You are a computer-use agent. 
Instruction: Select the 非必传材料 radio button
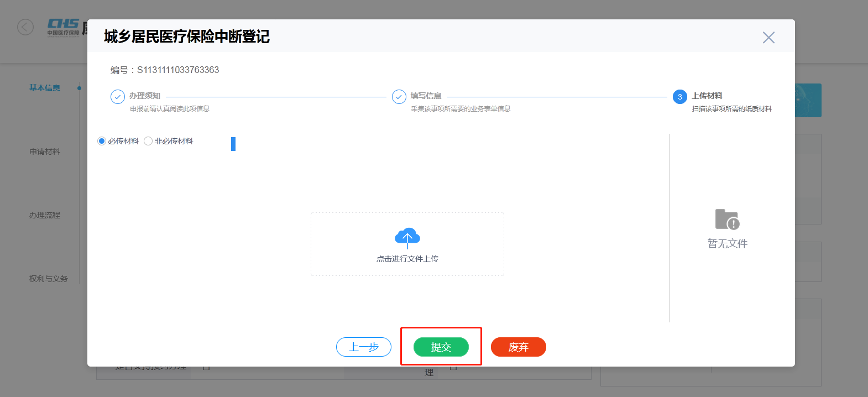click(x=148, y=142)
